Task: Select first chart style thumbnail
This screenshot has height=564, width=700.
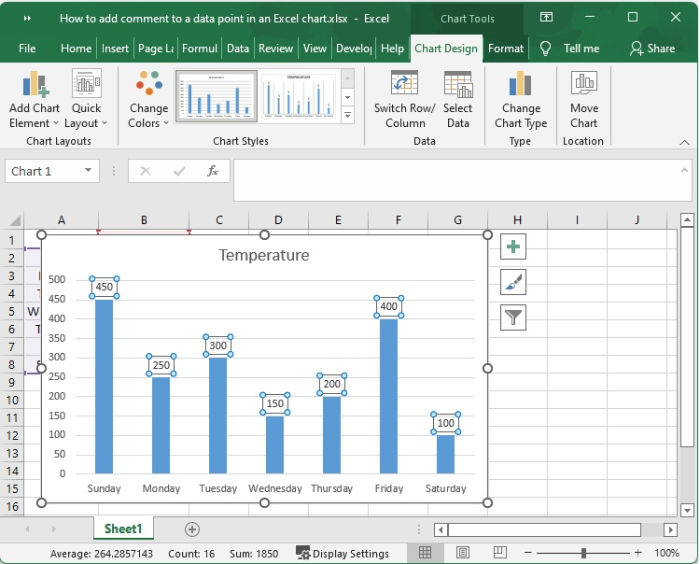Action: [x=216, y=96]
